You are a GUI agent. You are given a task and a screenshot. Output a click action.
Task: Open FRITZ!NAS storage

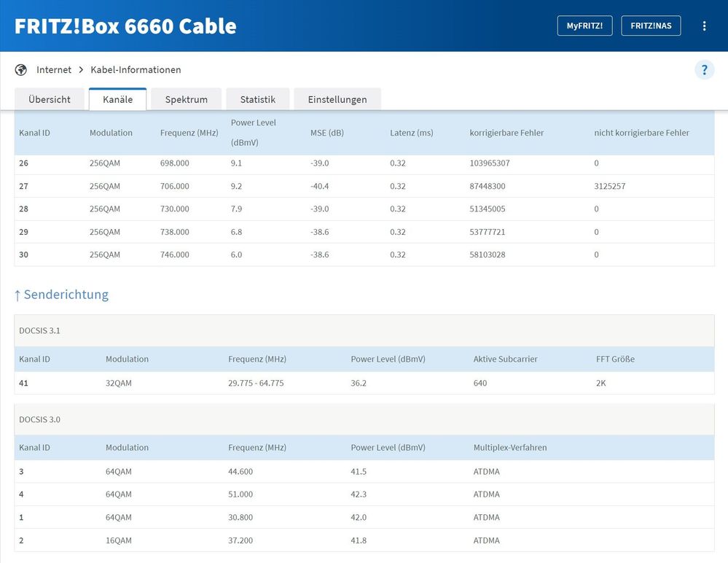coord(651,26)
